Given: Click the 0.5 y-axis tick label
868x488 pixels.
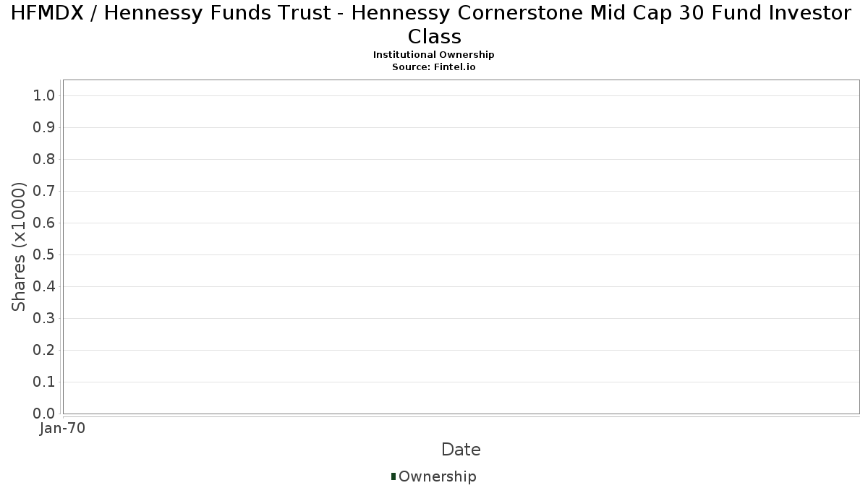Looking at the screenshot, I should (x=44, y=255).
